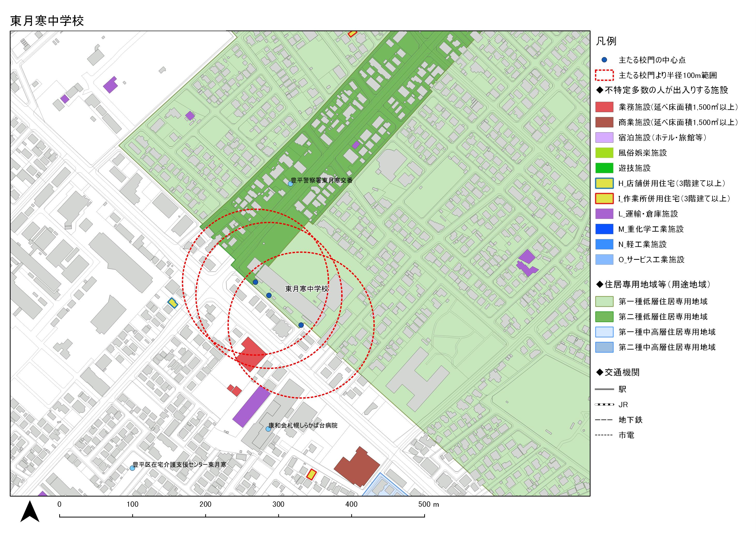Click the 主たる校門より半径100m範囲 legend text
This screenshot has height=534, width=756.
point(668,75)
